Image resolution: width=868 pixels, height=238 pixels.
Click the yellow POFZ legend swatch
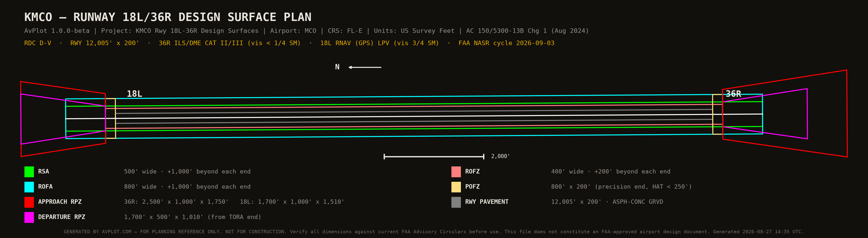pyautogui.click(x=456, y=187)
